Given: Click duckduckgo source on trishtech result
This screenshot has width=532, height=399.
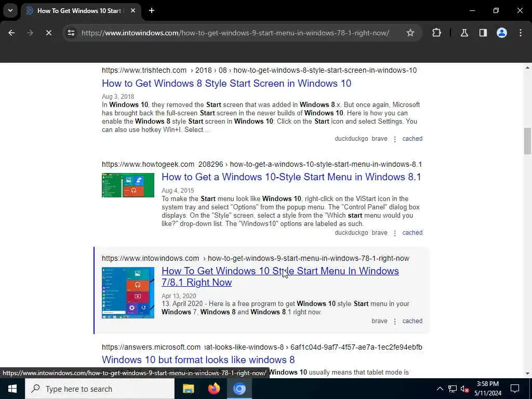Looking at the screenshot, I should [x=351, y=138].
